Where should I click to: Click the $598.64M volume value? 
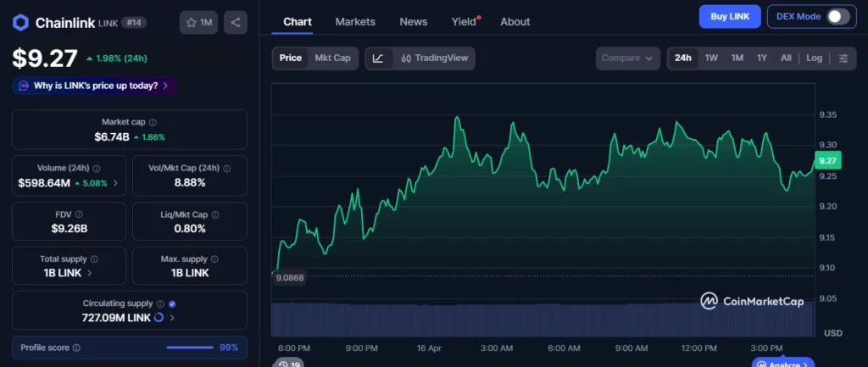[44, 183]
